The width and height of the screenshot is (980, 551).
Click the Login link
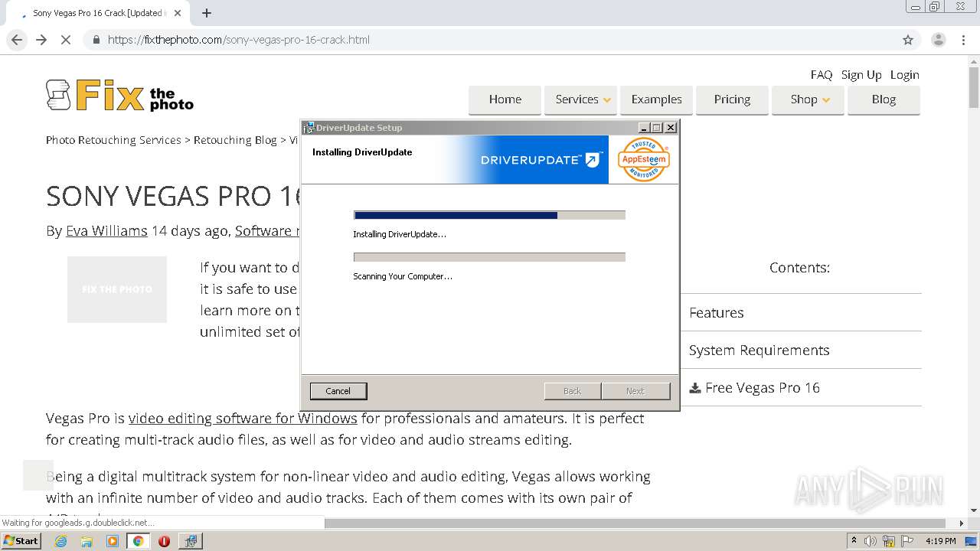tap(904, 74)
